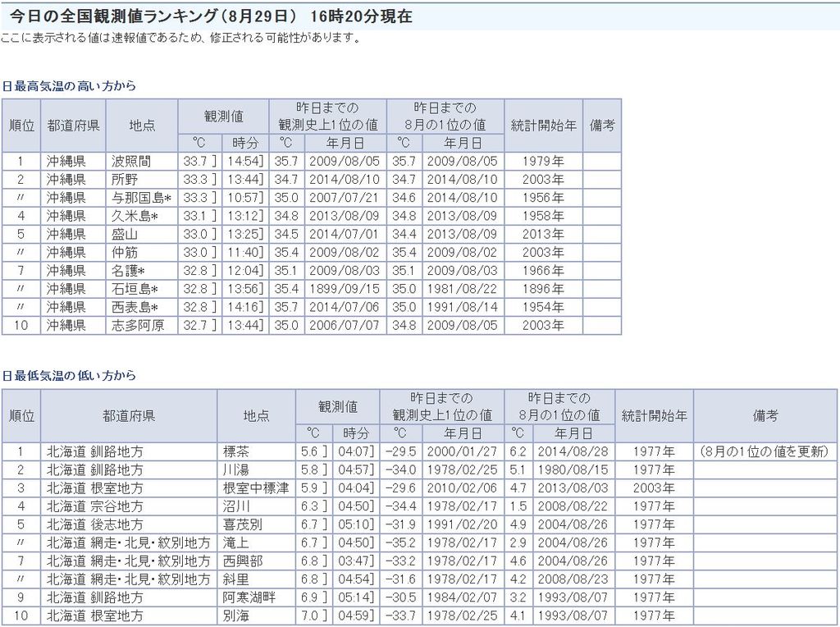Click the 日最低気温の低い方から section heading

point(69,376)
